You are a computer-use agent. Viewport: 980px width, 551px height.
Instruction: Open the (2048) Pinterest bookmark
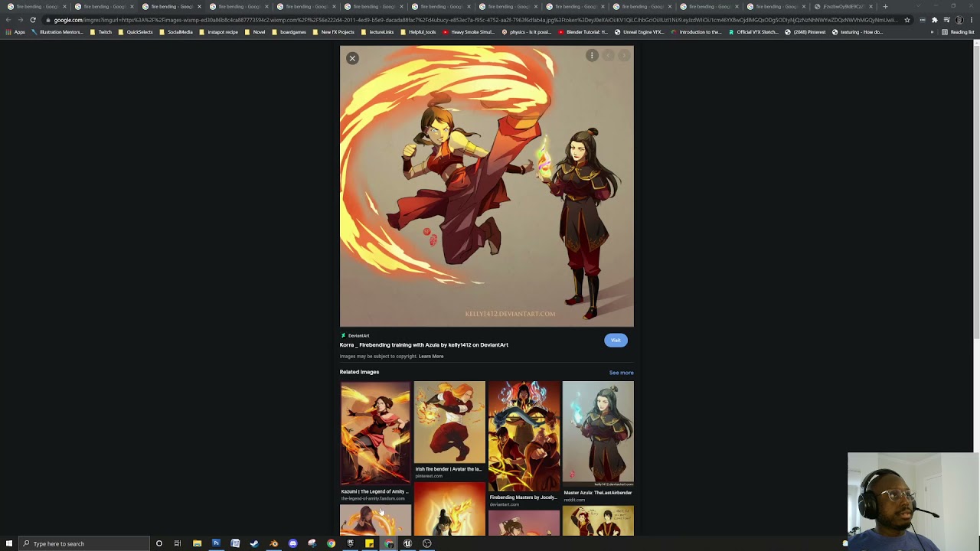coord(805,32)
